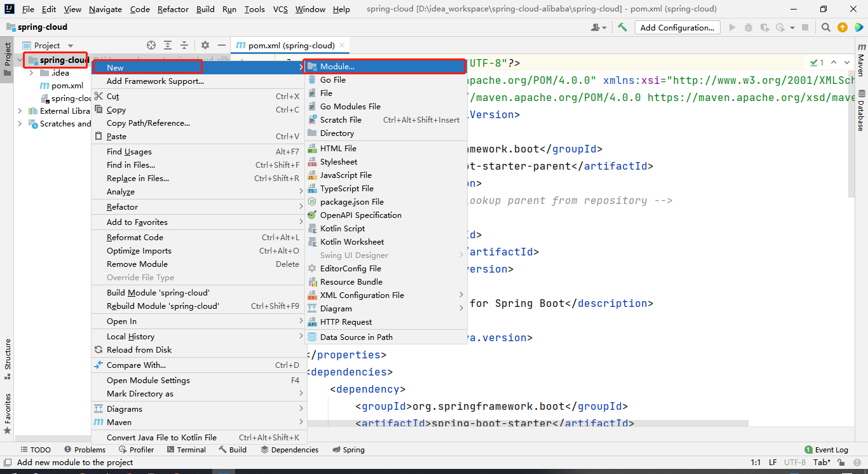This screenshot has width=868, height=474.
Task: Choose Data Source in Path
Action: [385, 337]
